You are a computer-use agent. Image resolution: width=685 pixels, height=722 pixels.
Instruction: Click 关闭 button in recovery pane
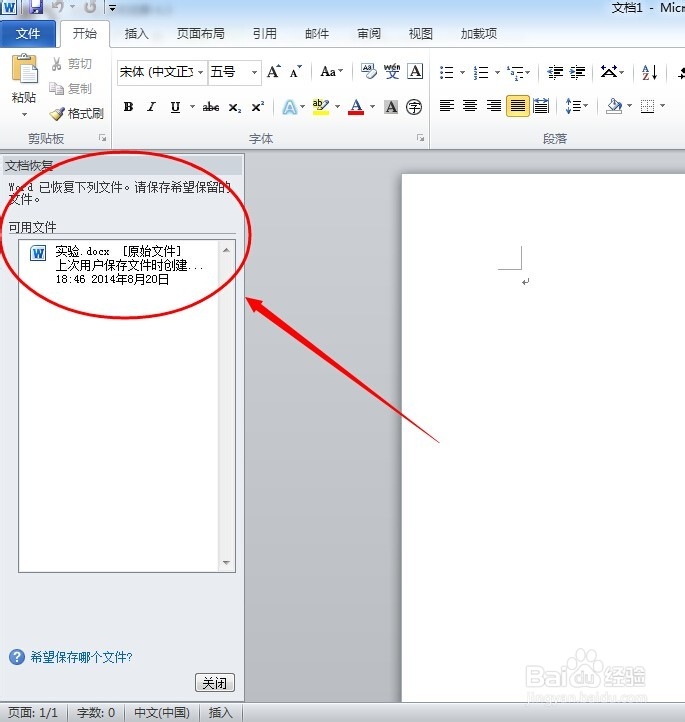coord(215,682)
